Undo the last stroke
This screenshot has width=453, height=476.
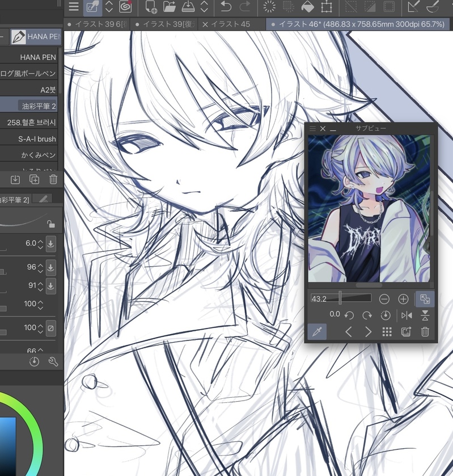(x=226, y=6)
